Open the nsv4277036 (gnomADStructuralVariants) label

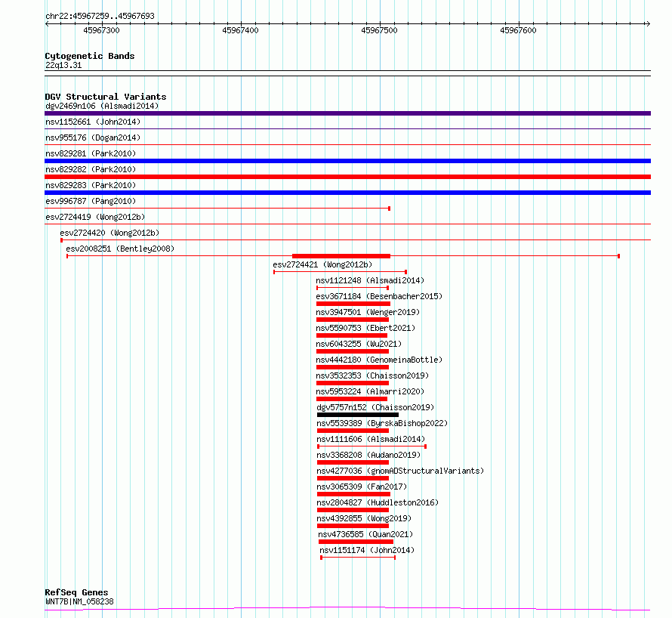coord(400,471)
